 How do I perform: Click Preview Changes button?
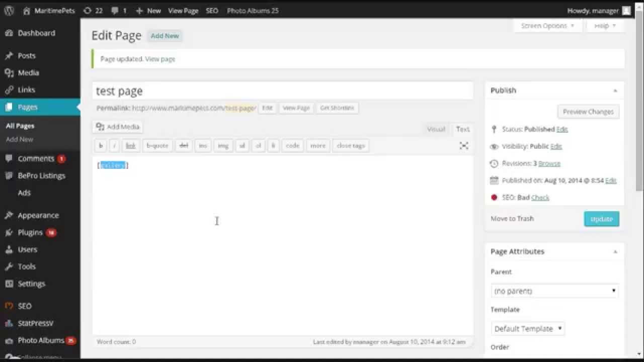point(588,112)
